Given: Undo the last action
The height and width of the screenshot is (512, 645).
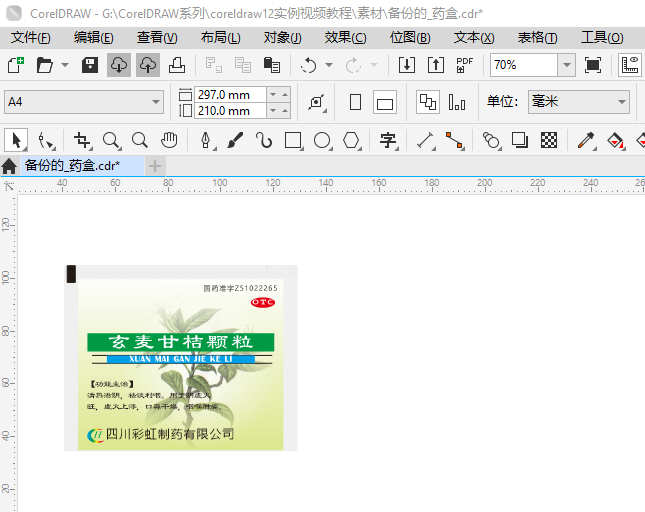Looking at the screenshot, I should pos(309,65).
